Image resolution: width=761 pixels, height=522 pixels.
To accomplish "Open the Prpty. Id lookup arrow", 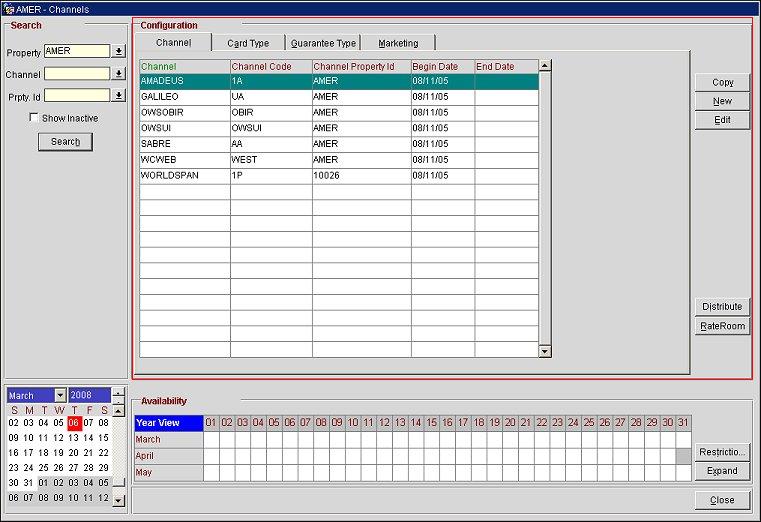I will point(118,96).
